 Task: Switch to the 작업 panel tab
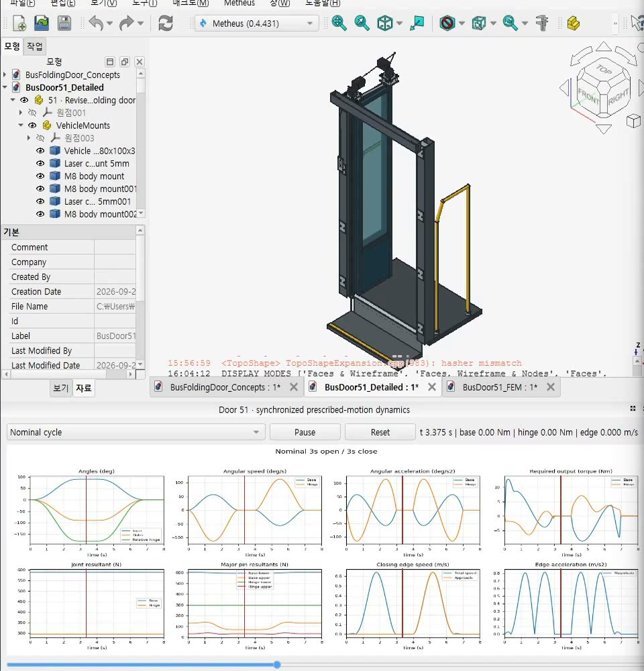click(x=34, y=46)
